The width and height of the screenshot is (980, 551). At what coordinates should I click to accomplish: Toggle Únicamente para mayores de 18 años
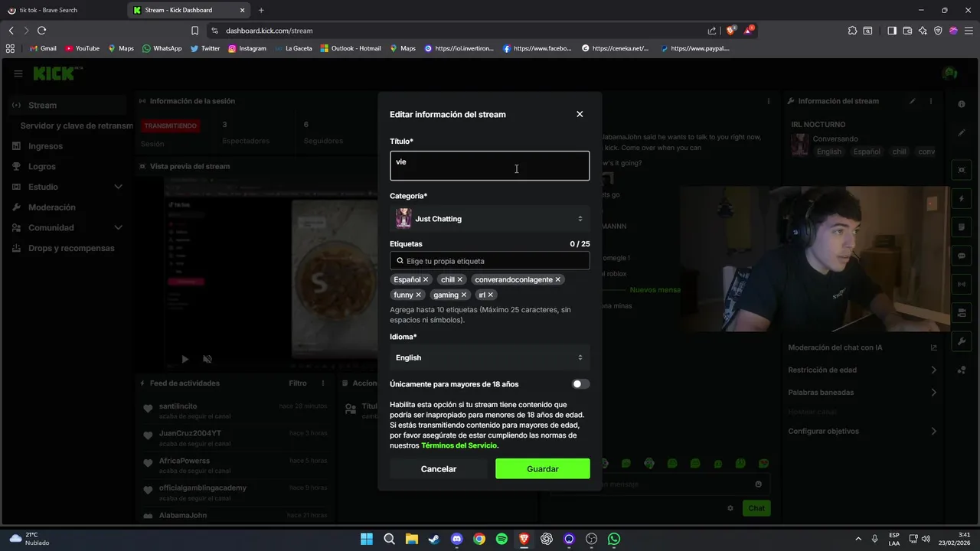coord(580,384)
